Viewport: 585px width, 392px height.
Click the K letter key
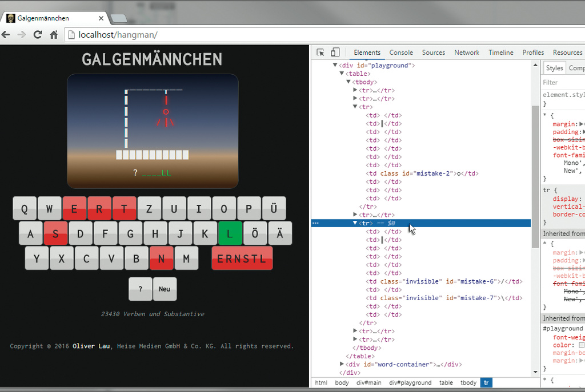pyautogui.click(x=205, y=233)
